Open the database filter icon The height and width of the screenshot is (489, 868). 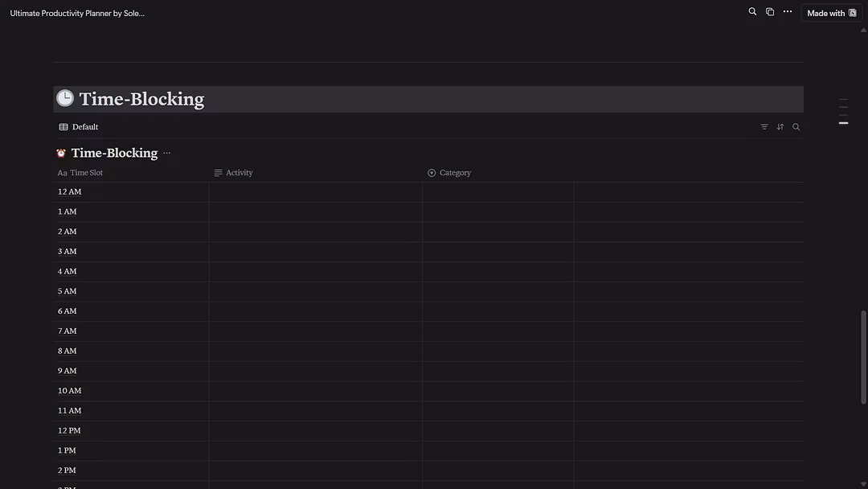click(x=764, y=127)
